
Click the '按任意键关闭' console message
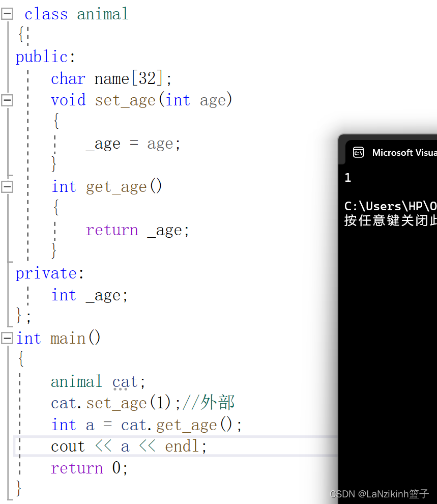[x=386, y=220]
